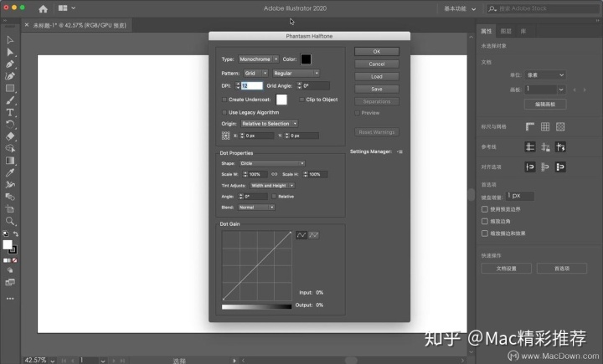Viewport: 603px width, 364px height.
Task: Open the Shape Circle dropdown
Action: (272, 163)
